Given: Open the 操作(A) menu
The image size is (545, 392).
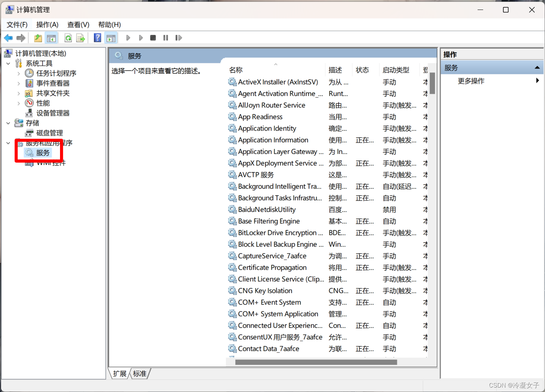Looking at the screenshot, I should point(47,25).
